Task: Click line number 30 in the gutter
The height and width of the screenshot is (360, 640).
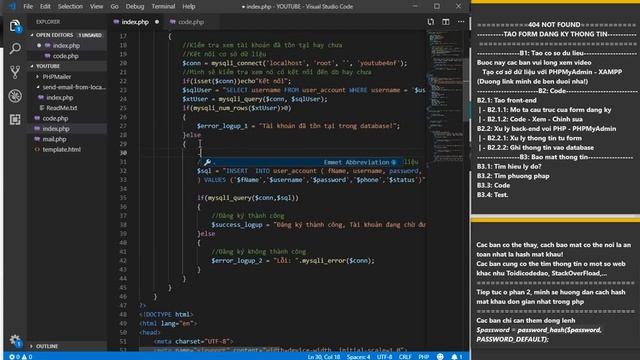Action: (123, 153)
